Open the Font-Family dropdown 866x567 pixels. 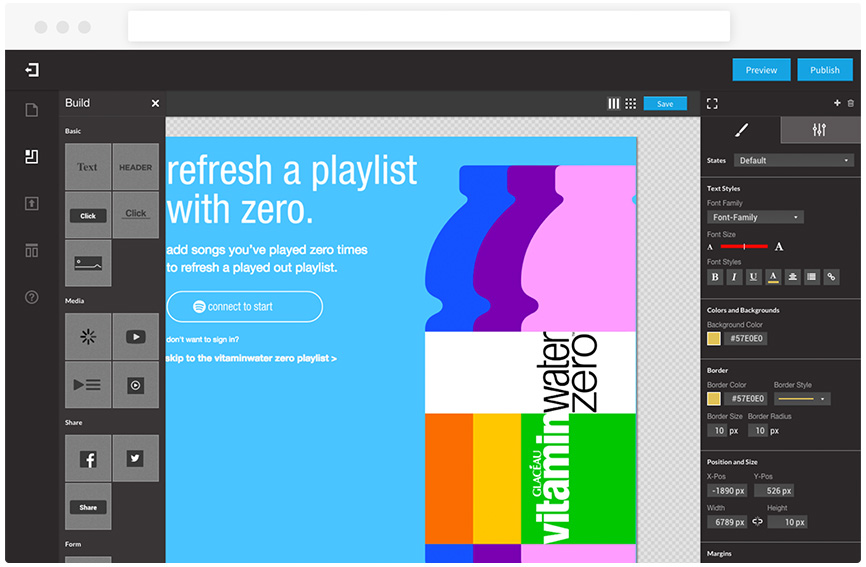755,218
